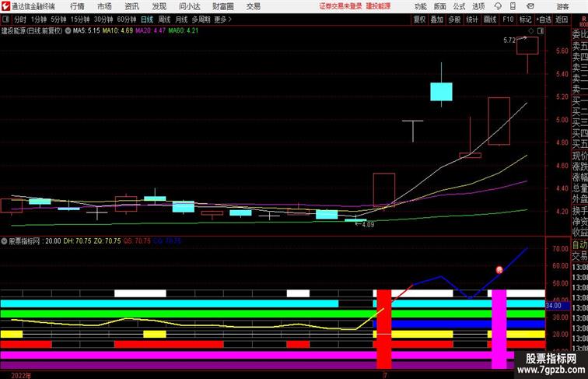
Task: Click the 5.72 high price label
Action: pos(509,40)
